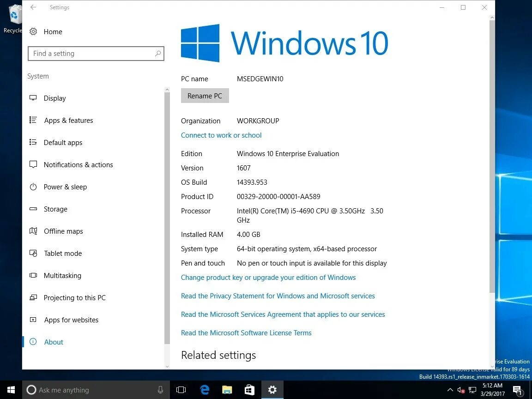Click the Organization value WORKGROUP
This screenshot has width=532, height=399.
258,121
